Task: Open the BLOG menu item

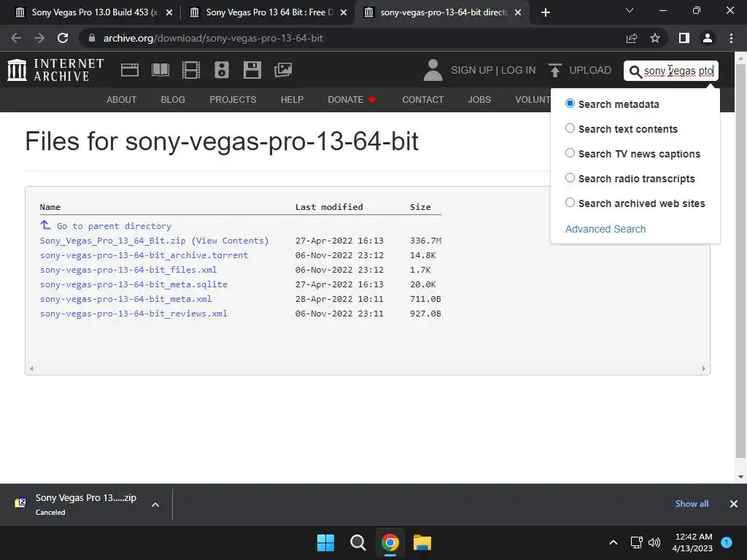Action: pyautogui.click(x=173, y=99)
